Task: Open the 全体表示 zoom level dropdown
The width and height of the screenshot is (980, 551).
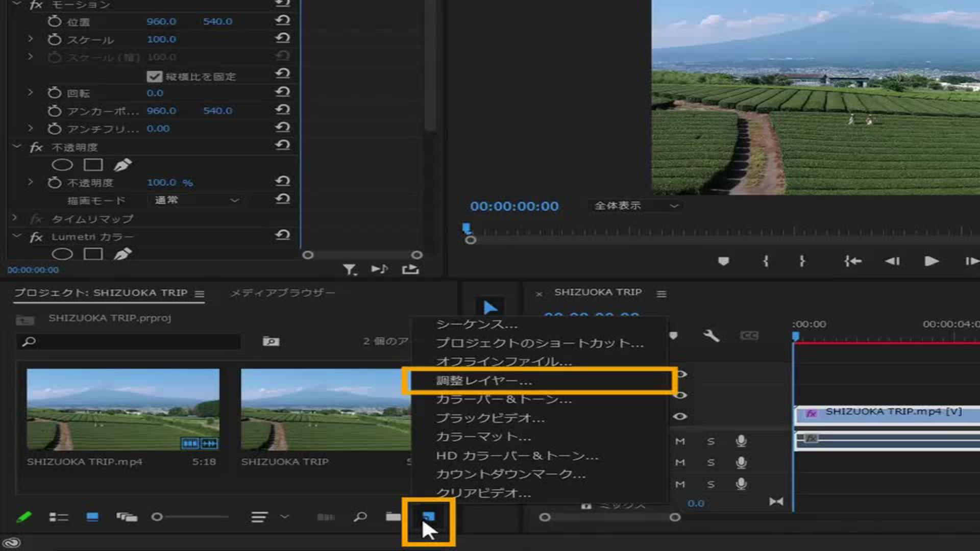Action: tap(635, 206)
